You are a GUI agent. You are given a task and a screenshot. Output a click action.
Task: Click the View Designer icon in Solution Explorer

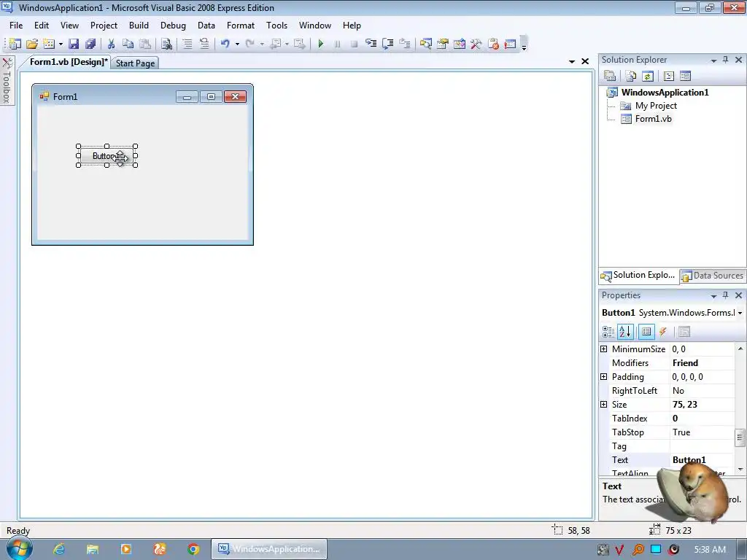(x=685, y=76)
